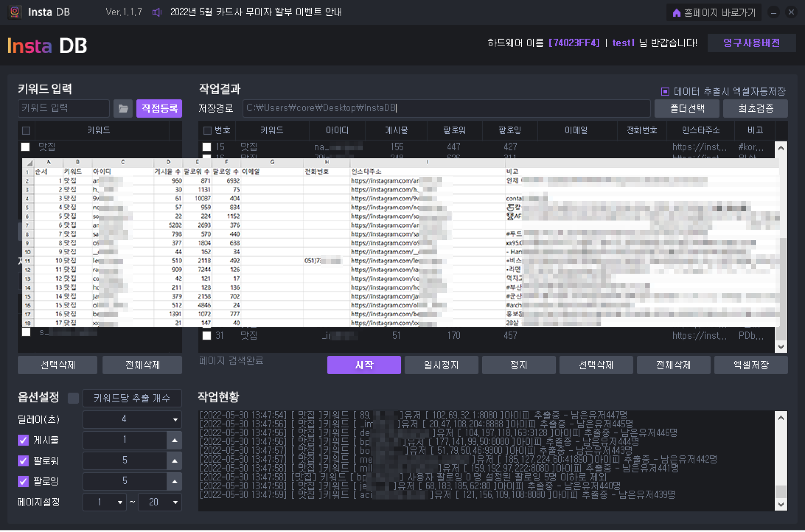Viewport: 805px width, 532px height.
Task: Click results table scroll down arrow
Action: click(x=781, y=347)
